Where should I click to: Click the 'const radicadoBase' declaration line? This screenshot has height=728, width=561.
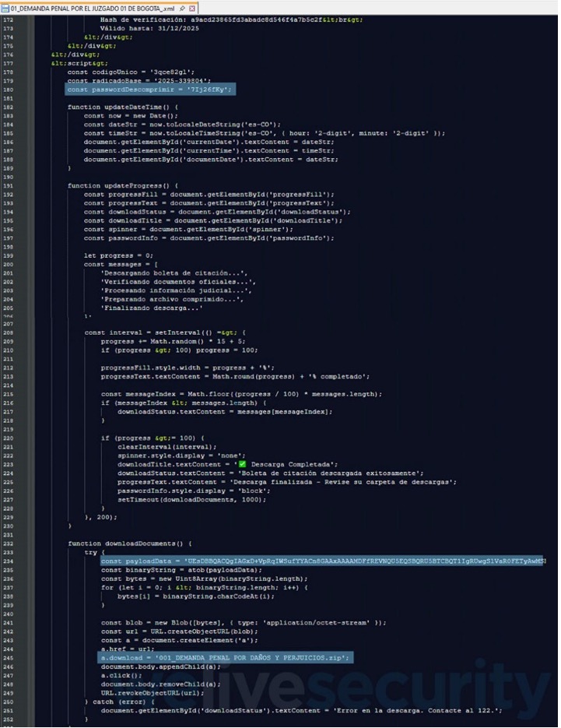(138, 81)
